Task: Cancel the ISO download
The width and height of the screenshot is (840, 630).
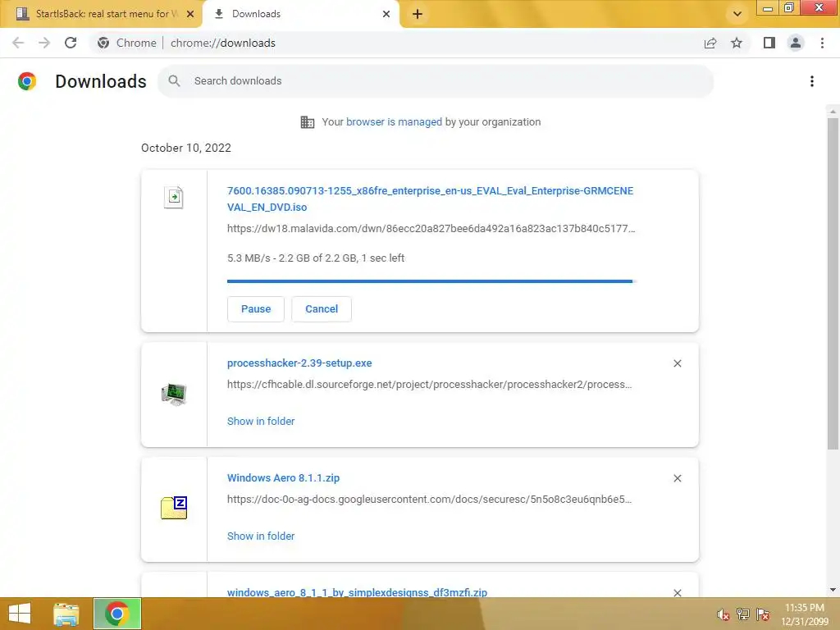Action: click(x=322, y=309)
